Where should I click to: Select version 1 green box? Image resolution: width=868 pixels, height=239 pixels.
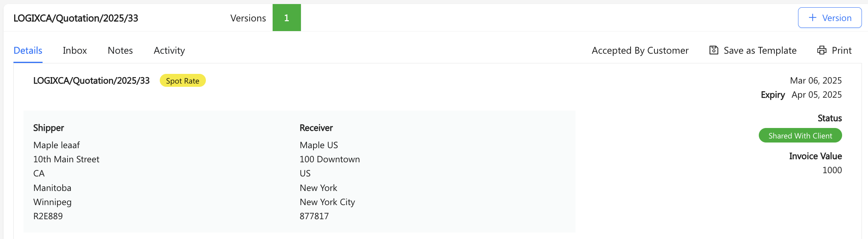tap(286, 18)
